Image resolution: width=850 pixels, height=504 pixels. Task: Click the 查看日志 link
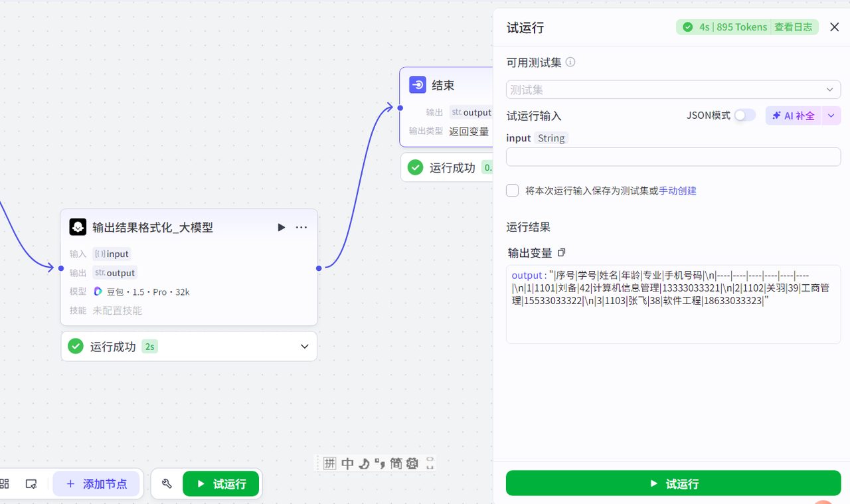tap(793, 27)
